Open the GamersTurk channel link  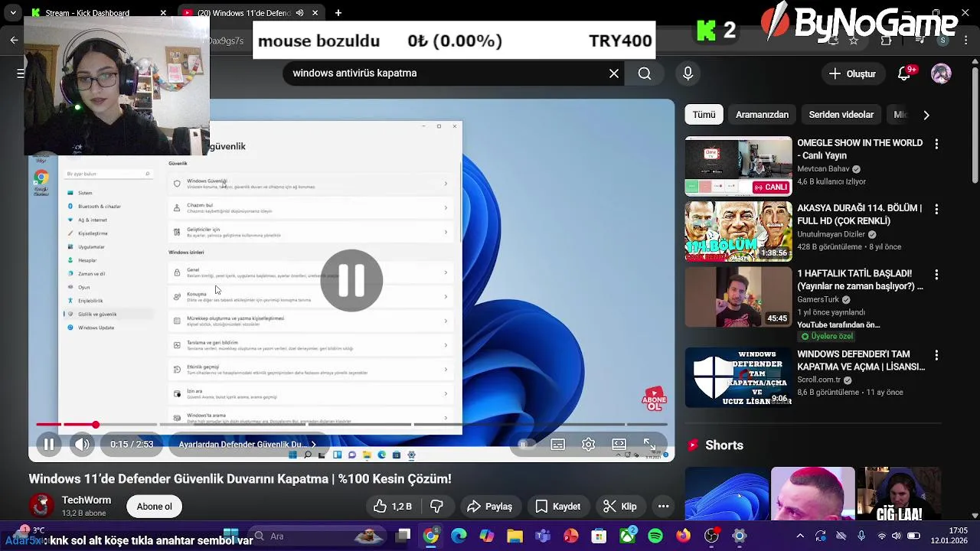click(x=818, y=299)
